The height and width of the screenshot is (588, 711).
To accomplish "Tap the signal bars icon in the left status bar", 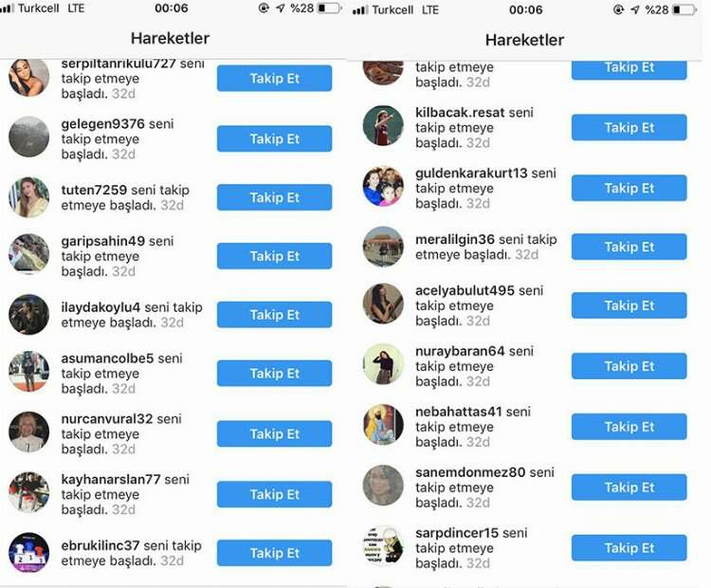I will pos(7,9).
